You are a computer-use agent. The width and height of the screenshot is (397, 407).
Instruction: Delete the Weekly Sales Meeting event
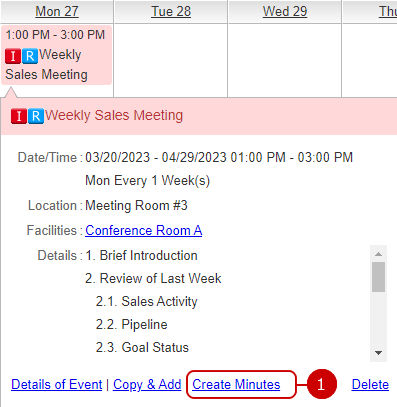pos(370,384)
